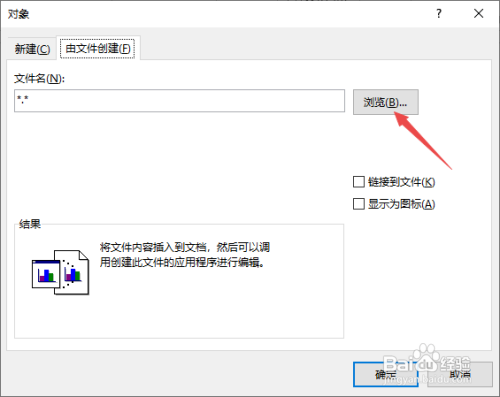Open the 浏览(B)... file browser button
This screenshot has width=500, height=397.
[x=386, y=102]
